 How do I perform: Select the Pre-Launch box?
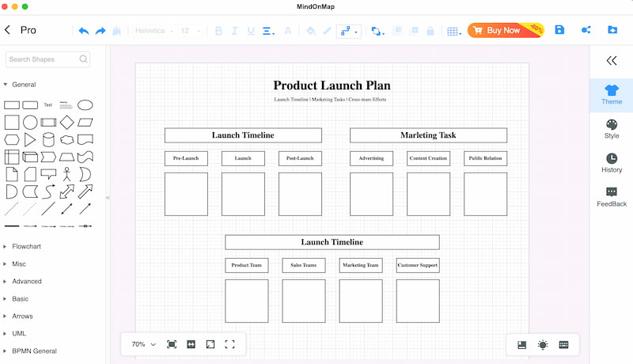click(186, 158)
